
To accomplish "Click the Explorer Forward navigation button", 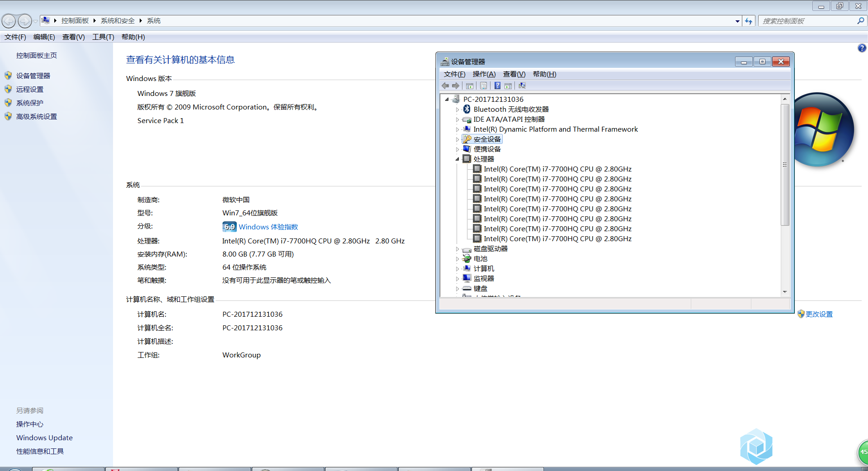I will pos(24,21).
